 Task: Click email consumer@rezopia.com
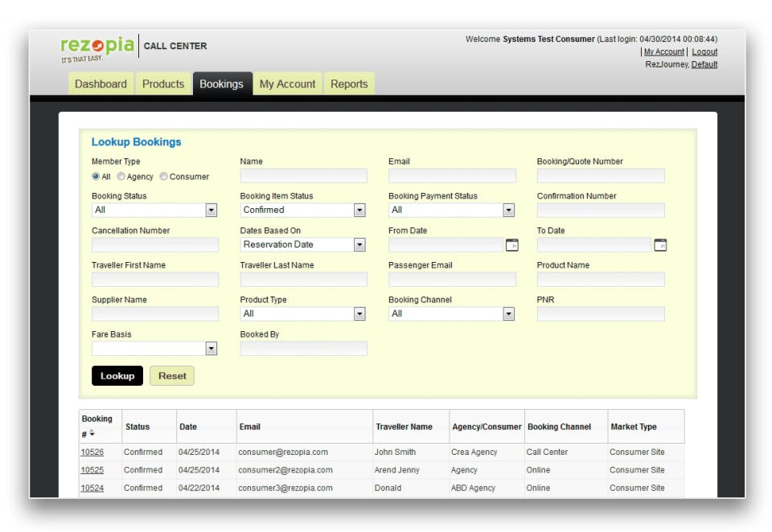pyautogui.click(x=283, y=452)
